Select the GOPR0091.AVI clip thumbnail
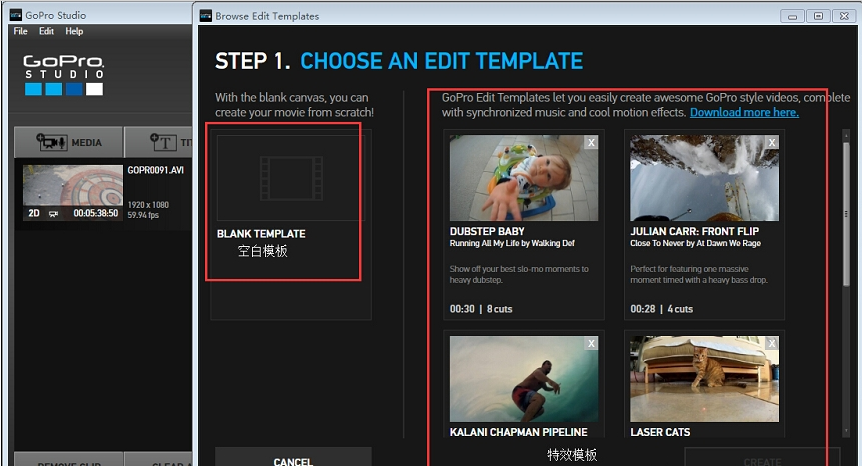 (x=73, y=192)
